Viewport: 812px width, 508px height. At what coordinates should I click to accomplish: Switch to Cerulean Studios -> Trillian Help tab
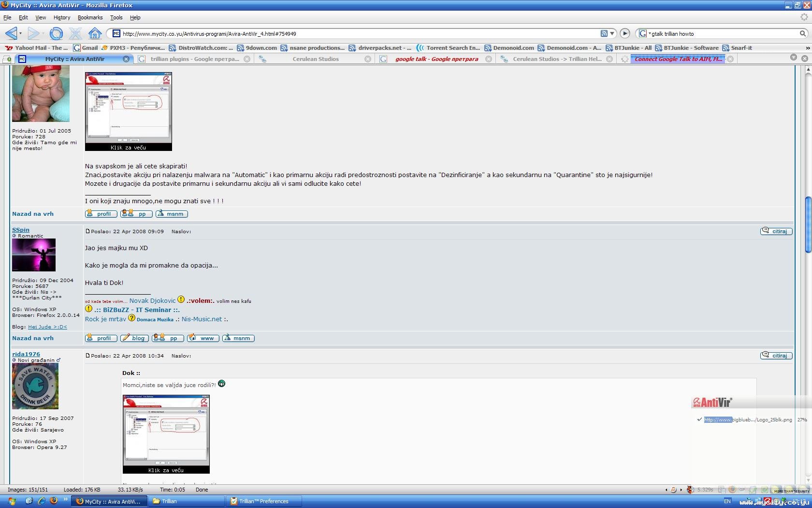(557, 59)
